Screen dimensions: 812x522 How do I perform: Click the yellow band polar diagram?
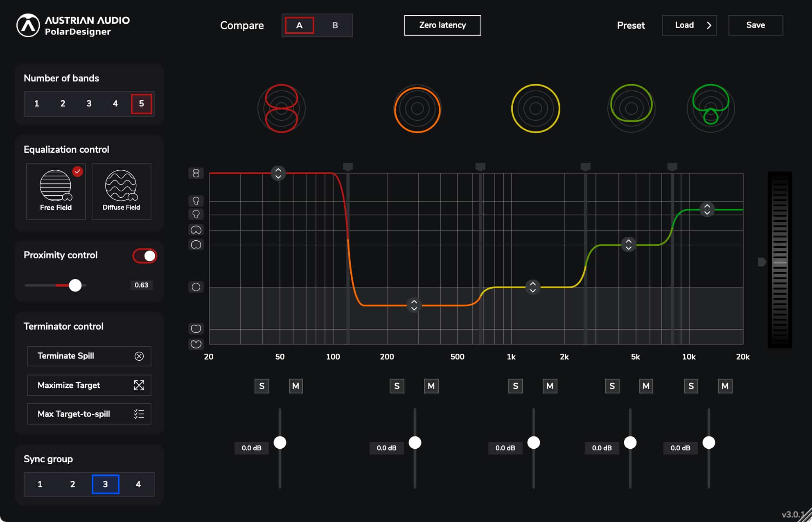tap(536, 108)
